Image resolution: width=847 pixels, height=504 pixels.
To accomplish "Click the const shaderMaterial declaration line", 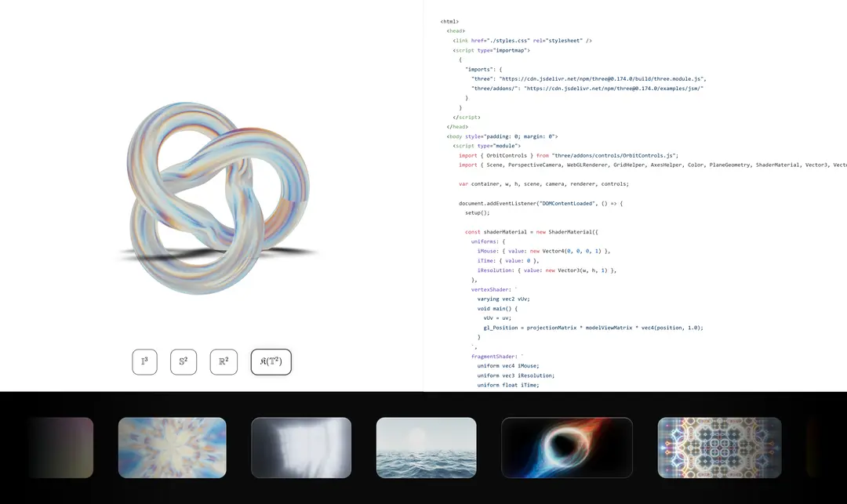I will [x=532, y=232].
